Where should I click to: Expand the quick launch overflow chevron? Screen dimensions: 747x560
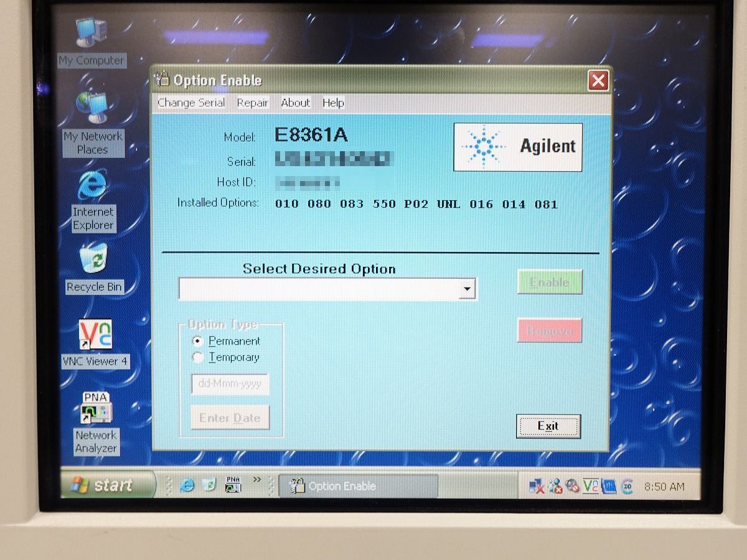(x=256, y=480)
